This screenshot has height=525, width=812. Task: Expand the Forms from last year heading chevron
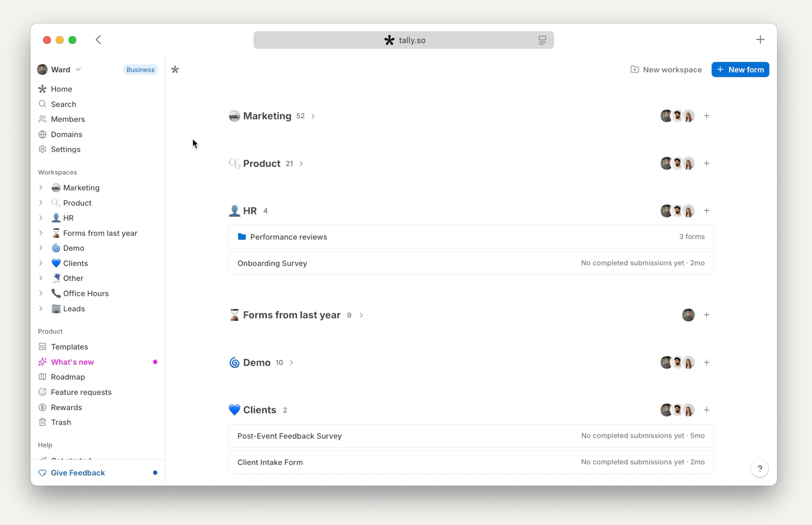point(361,315)
